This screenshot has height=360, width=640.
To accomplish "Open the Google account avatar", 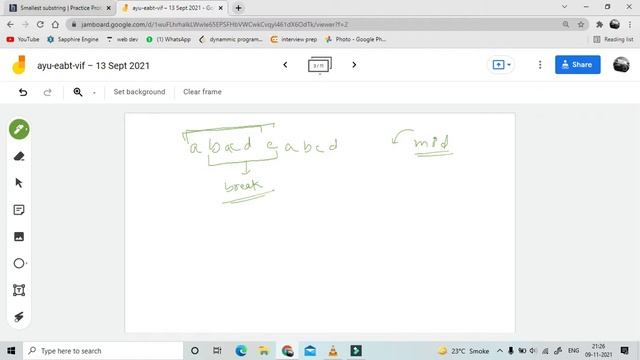I will (x=621, y=64).
